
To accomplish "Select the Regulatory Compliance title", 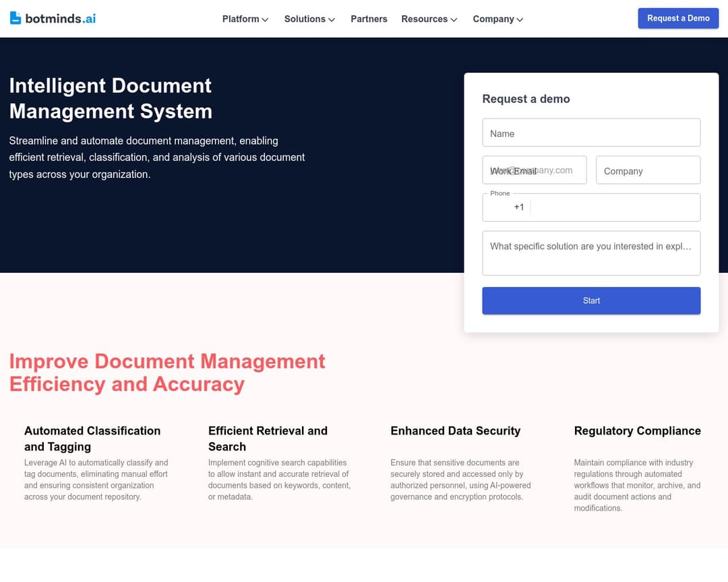I will 637,430.
